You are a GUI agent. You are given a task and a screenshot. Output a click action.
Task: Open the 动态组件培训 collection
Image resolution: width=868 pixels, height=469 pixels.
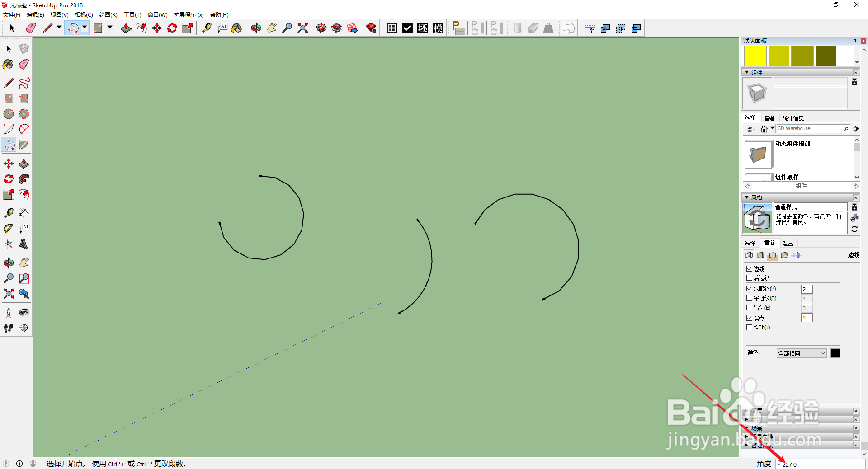click(x=758, y=154)
